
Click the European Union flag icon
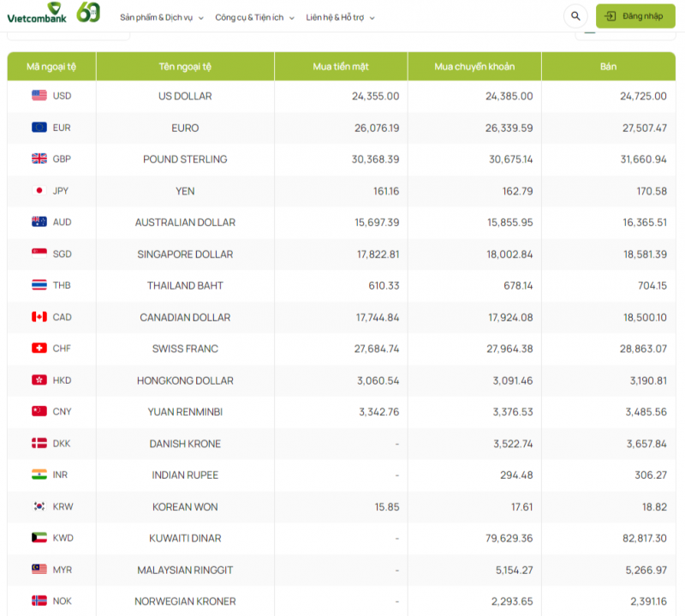pyautogui.click(x=39, y=128)
